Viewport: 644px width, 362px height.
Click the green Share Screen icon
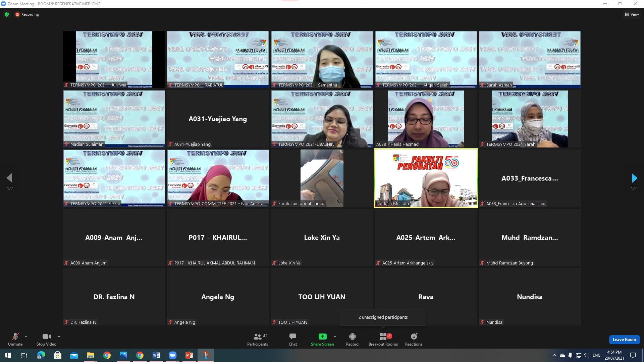point(322,337)
